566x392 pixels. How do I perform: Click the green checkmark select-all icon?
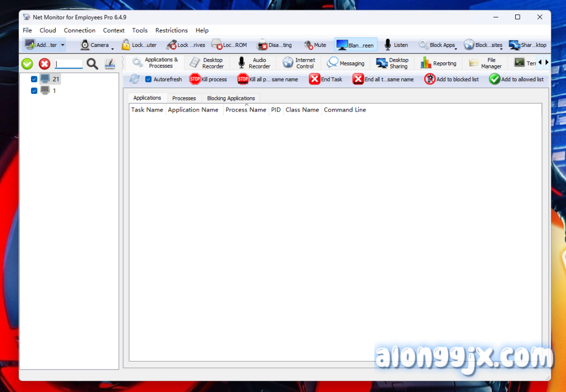click(27, 64)
